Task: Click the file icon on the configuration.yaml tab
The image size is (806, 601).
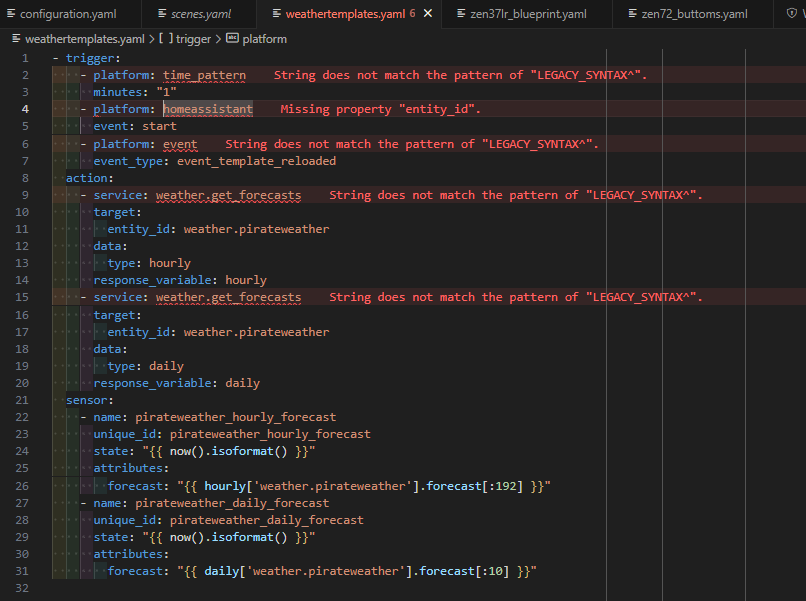Action: 11,14
